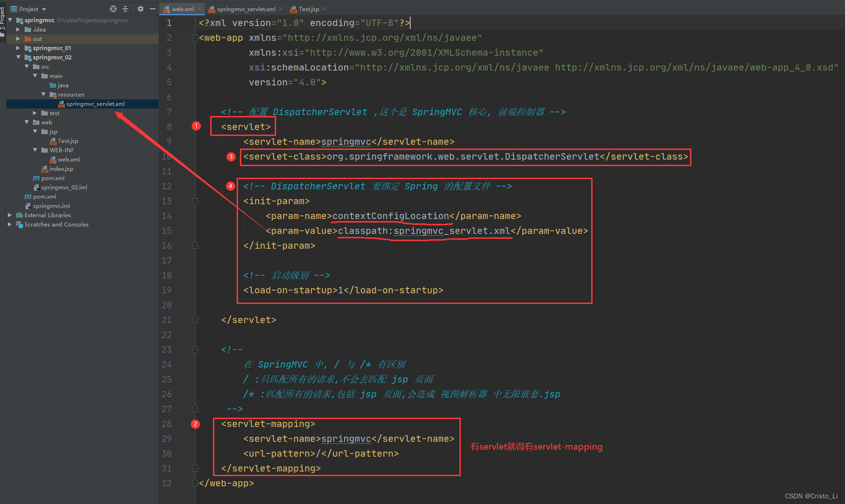Viewport: 845px width, 504px height.
Task: Select the out folder row
Action: (x=82, y=39)
